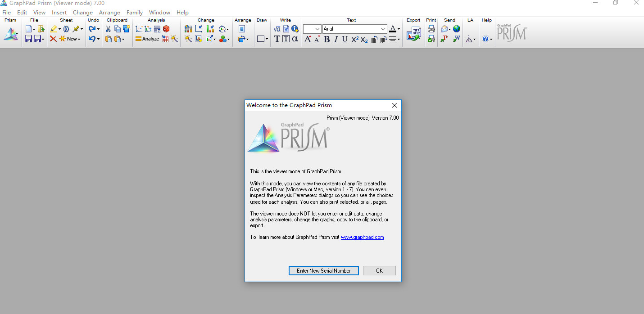Image resolution: width=644 pixels, height=314 pixels.
Task: Delete the sheet using the red X icon
Action: [53, 39]
